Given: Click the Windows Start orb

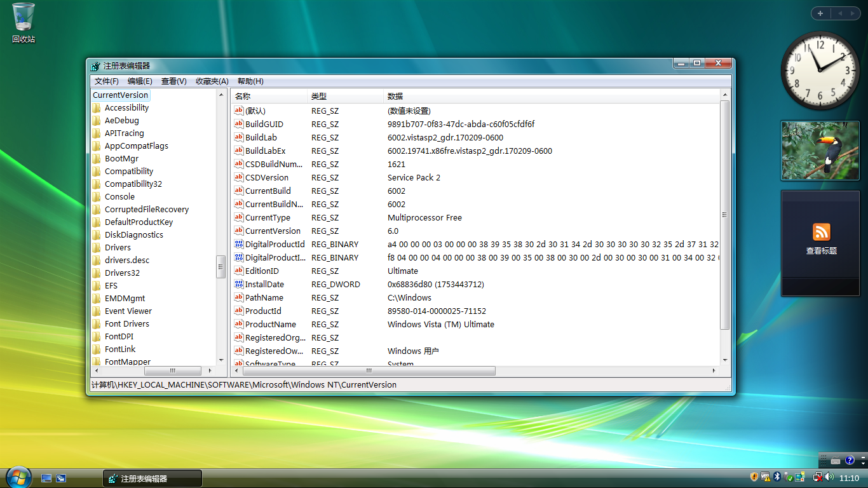Looking at the screenshot, I should pyautogui.click(x=18, y=477).
